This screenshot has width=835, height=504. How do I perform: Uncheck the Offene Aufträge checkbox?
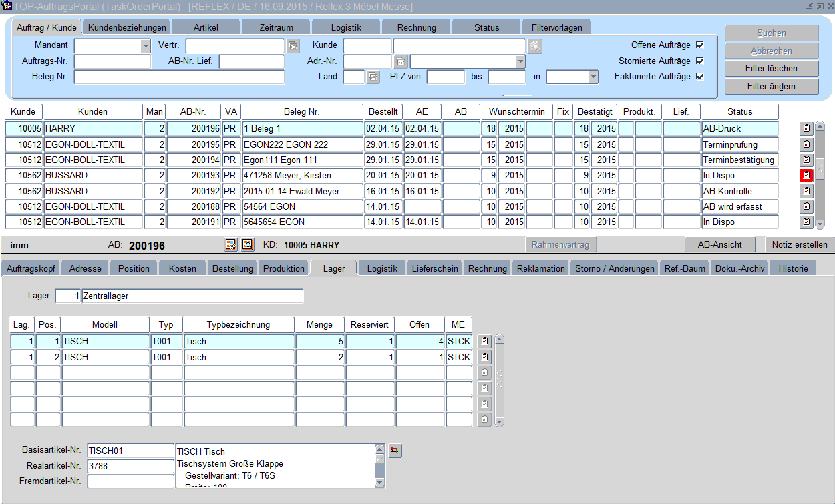(x=700, y=45)
